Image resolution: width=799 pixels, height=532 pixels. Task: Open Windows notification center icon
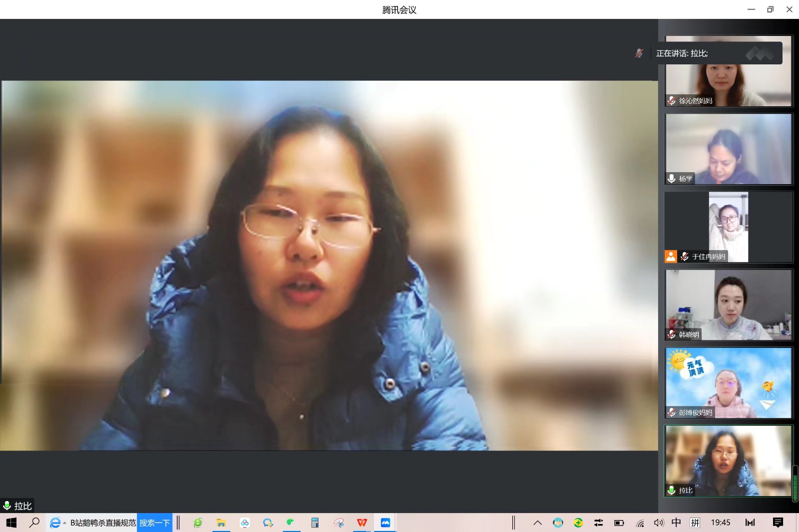coord(778,523)
